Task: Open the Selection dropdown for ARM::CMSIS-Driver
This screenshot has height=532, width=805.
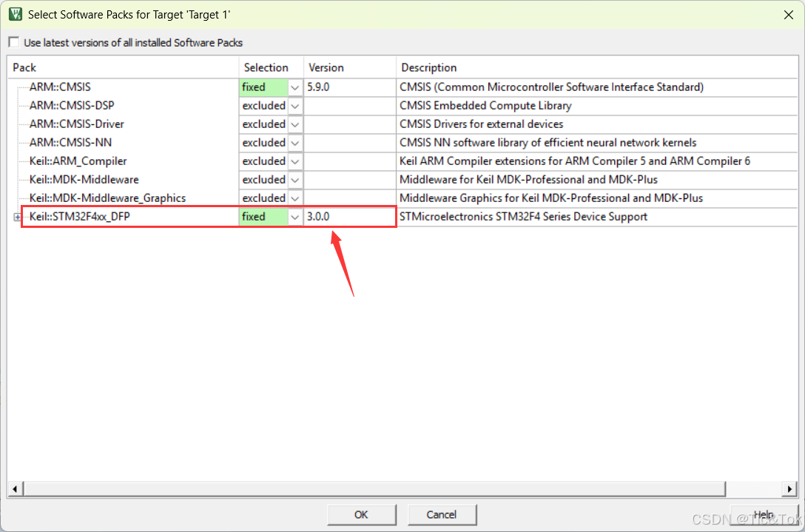Action: point(294,124)
